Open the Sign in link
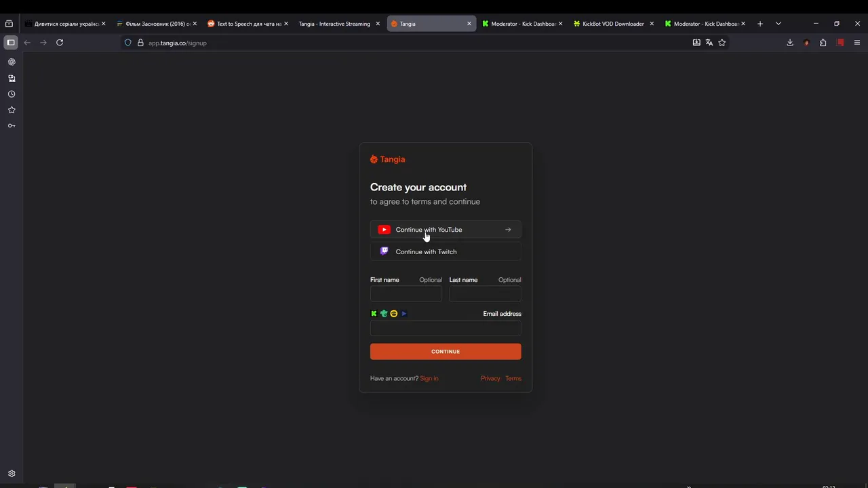 tap(429, 378)
